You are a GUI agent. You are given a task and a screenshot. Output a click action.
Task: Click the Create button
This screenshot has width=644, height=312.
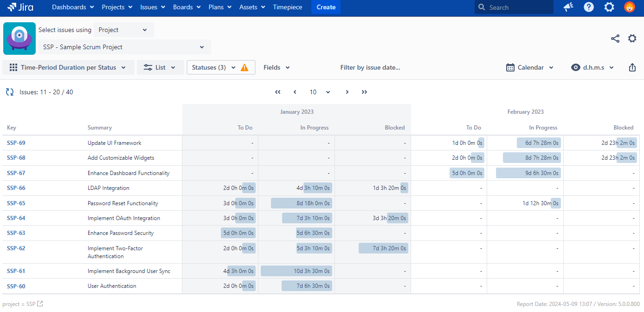(x=326, y=7)
